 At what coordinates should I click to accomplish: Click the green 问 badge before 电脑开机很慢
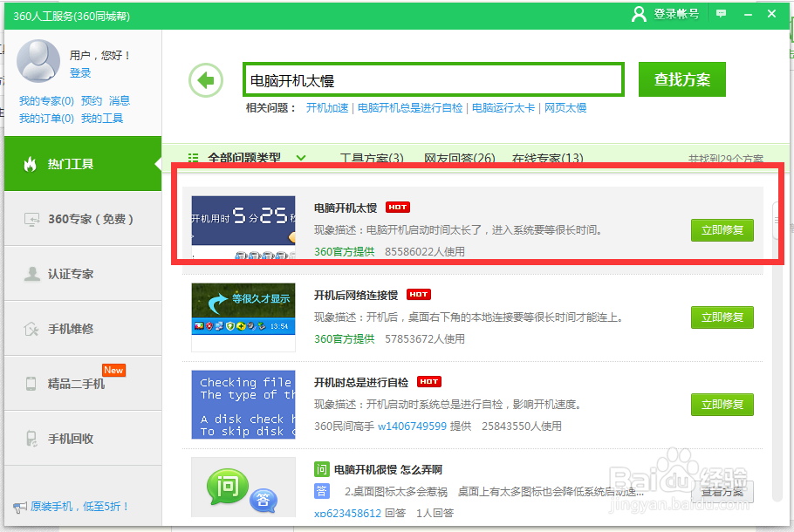tap(322, 469)
